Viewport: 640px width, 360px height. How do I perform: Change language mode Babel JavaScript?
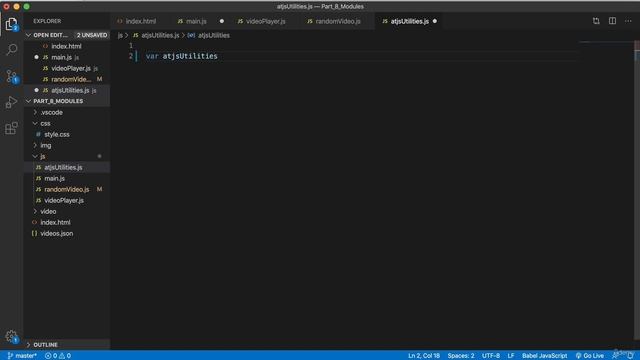click(x=544, y=356)
